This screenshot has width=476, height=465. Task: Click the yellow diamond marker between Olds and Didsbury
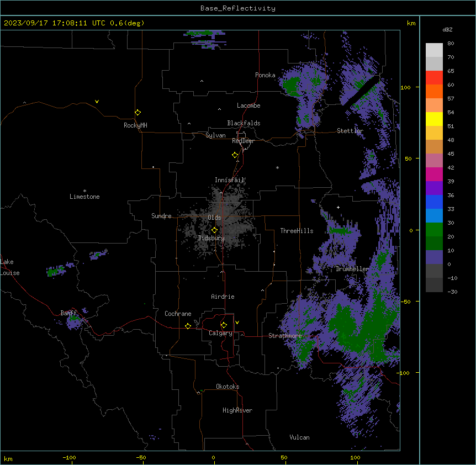click(x=214, y=230)
